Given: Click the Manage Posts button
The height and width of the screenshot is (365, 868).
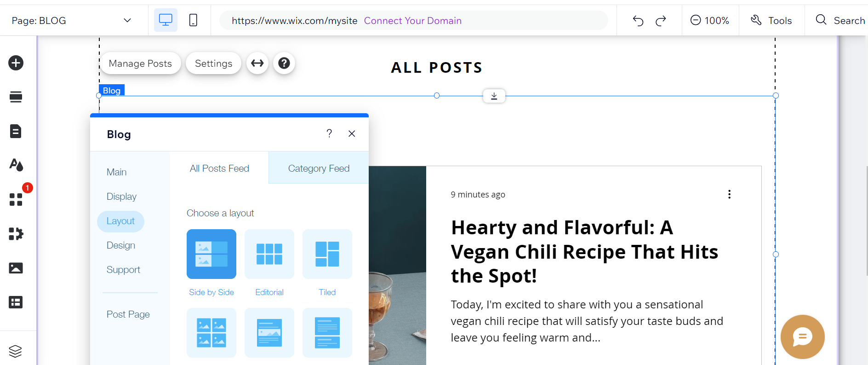Looking at the screenshot, I should click(x=140, y=64).
